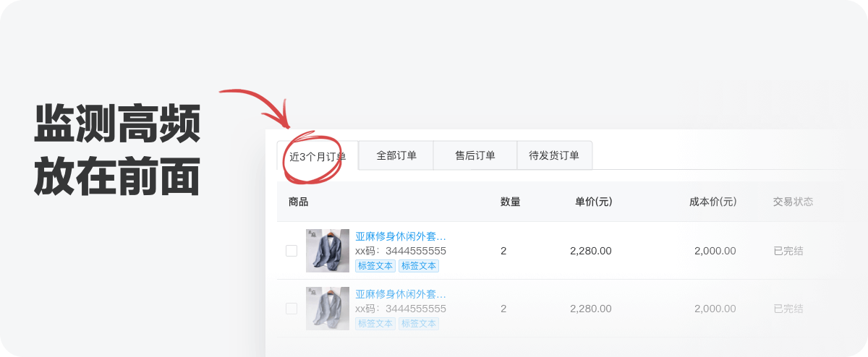This screenshot has height=357, width=868.
Task: Click the 单价(元) column header
Action: coord(594,202)
